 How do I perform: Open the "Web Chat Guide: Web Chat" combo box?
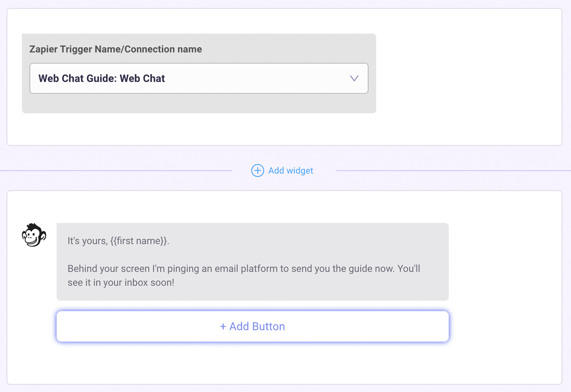click(x=198, y=78)
